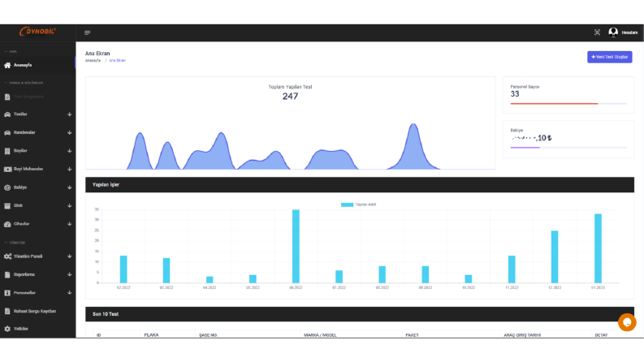Click the ŞASE NO. column header

coord(208,335)
